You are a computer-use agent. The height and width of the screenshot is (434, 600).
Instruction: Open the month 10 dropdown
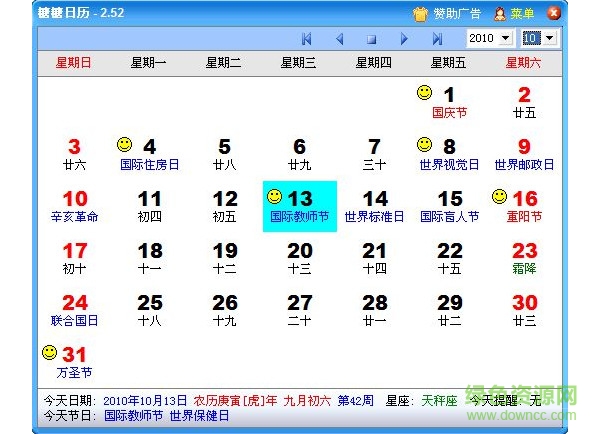click(549, 38)
